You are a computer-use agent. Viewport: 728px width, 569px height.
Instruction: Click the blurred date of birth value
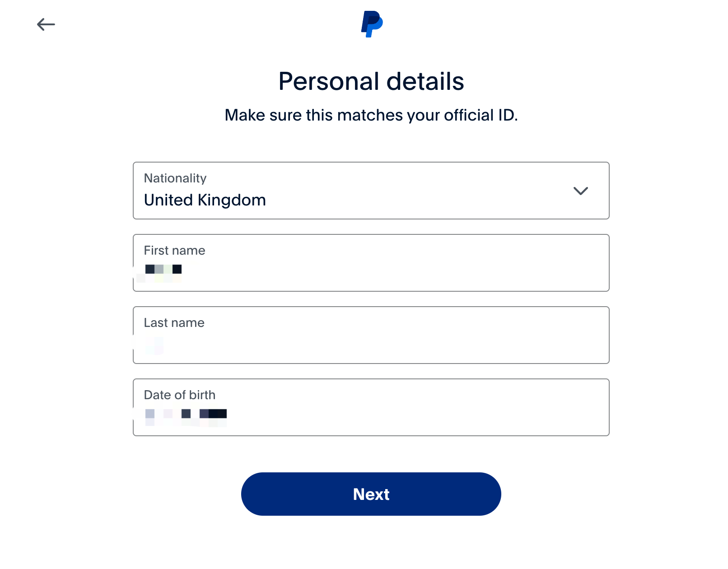(186, 414)
